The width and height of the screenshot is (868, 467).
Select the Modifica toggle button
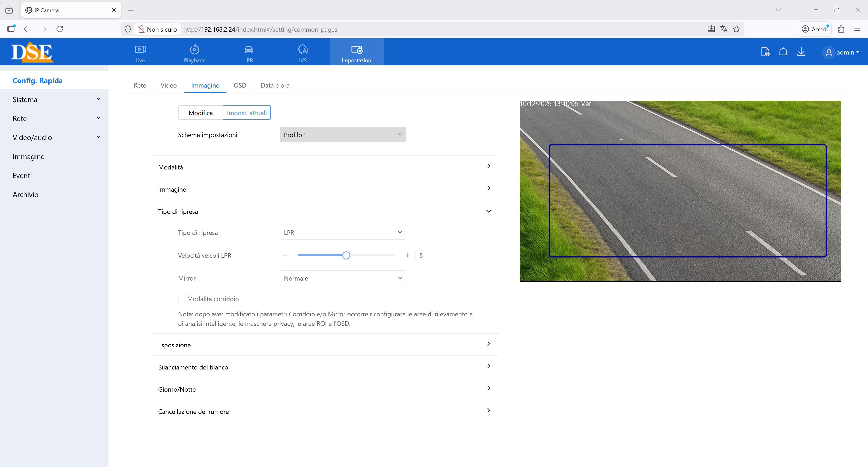200,113
